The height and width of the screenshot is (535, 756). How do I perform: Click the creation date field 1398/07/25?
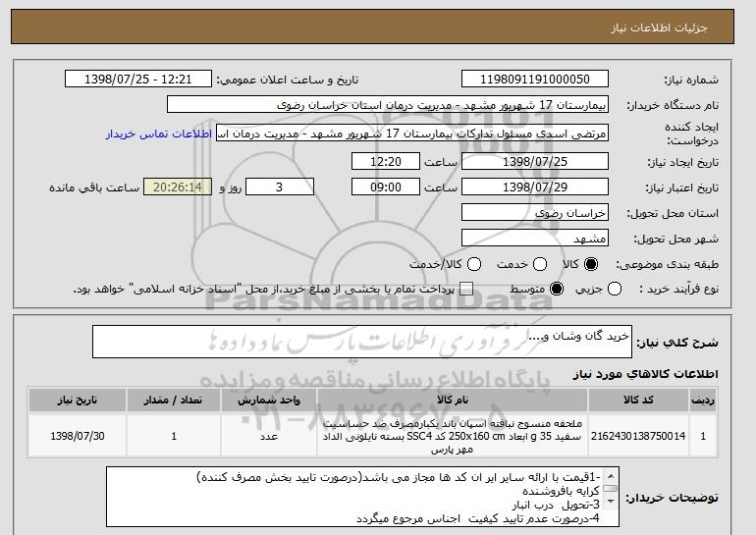[535, 161]
